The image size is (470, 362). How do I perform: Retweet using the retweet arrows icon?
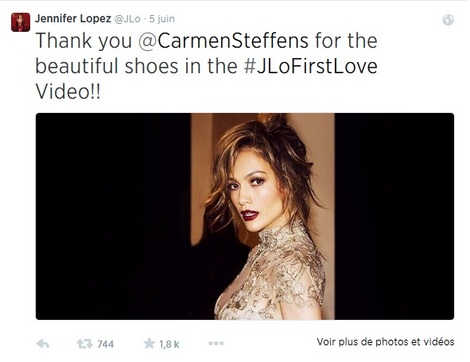click(x=85, y=344)
